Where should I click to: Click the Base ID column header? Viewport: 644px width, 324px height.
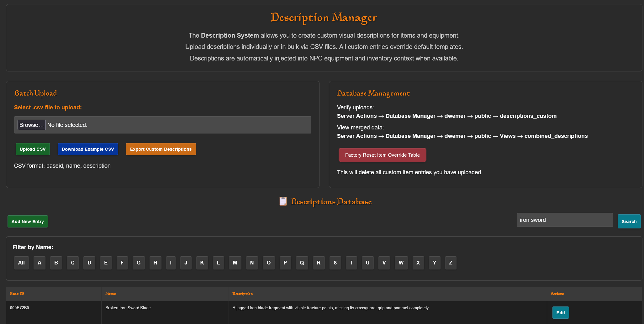17,294
